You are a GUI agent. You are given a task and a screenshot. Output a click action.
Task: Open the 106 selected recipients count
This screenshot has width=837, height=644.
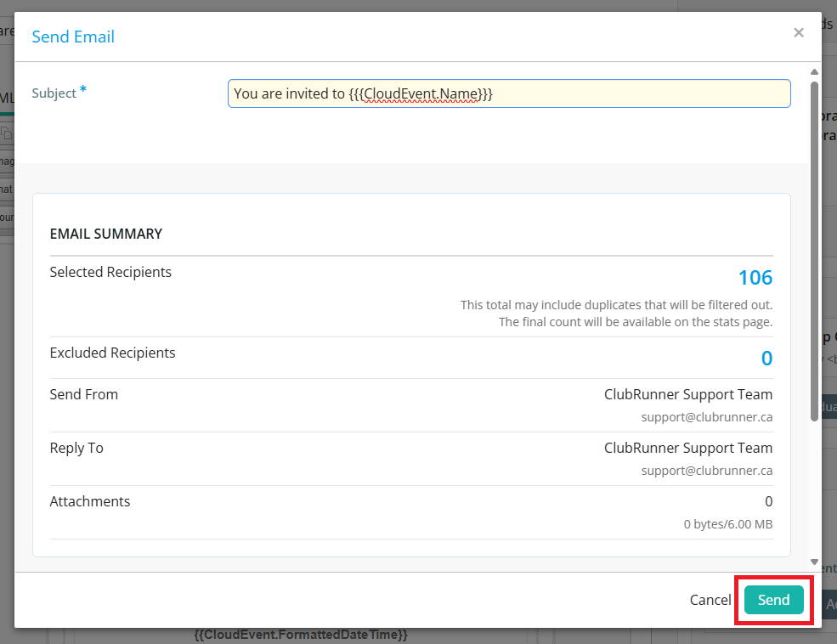755,278
